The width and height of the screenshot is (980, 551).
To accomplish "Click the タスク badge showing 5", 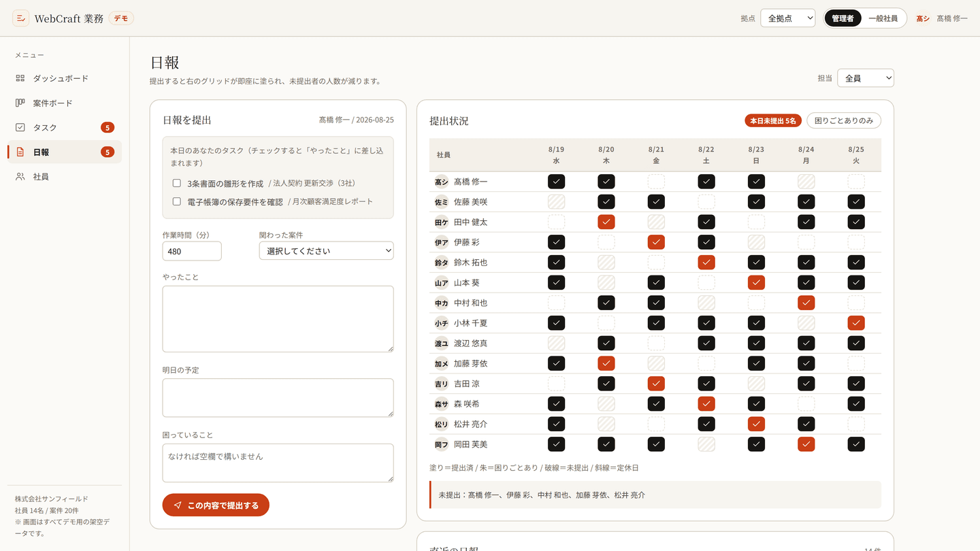I will click(x=108, y=127).
